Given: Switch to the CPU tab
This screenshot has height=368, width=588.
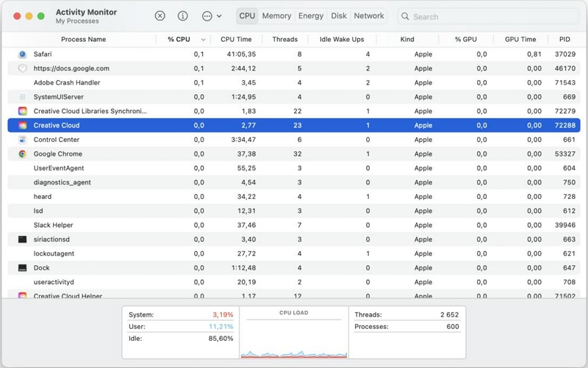Looking at the screenshot, I should 247,16.
